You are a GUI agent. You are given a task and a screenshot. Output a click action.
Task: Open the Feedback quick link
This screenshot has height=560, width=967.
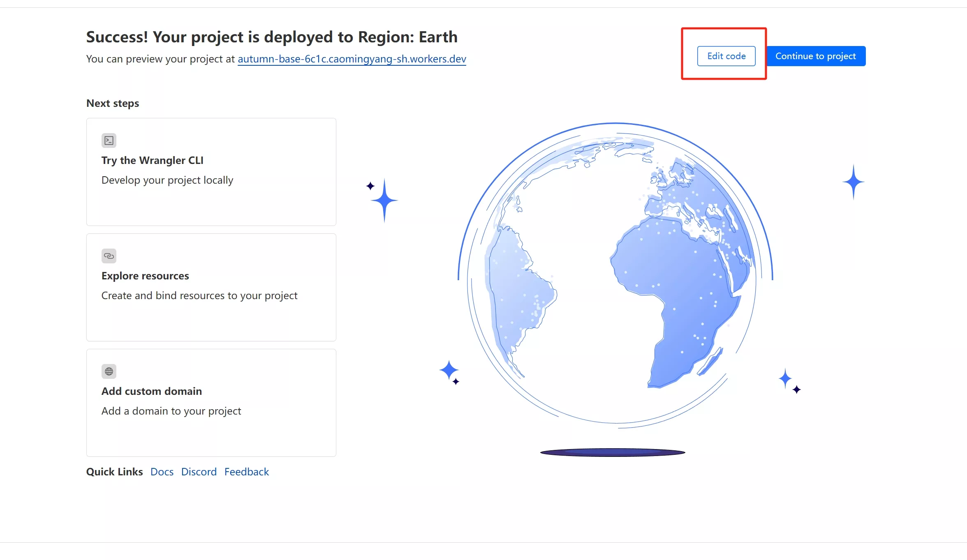247,472
